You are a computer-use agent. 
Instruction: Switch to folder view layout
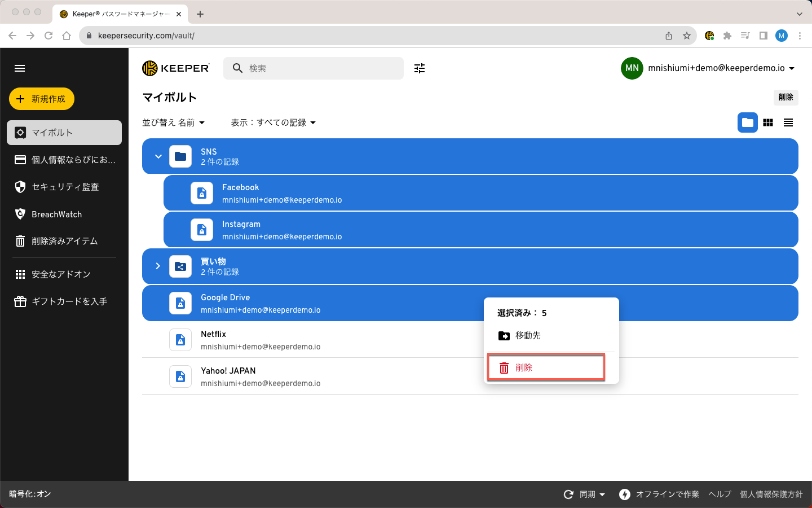pos(747,122)
